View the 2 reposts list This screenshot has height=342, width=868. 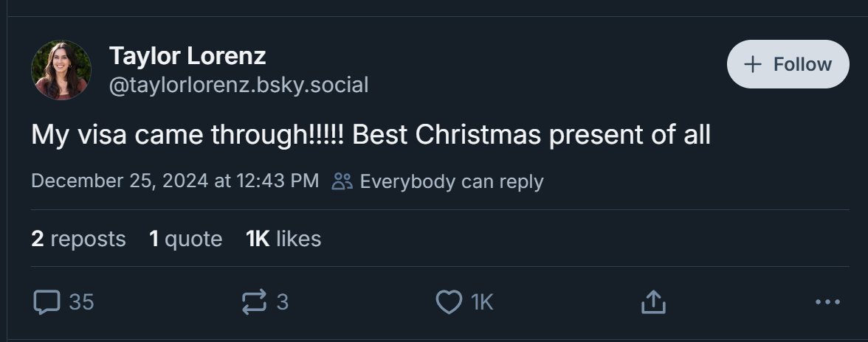[x=78, y=239]
